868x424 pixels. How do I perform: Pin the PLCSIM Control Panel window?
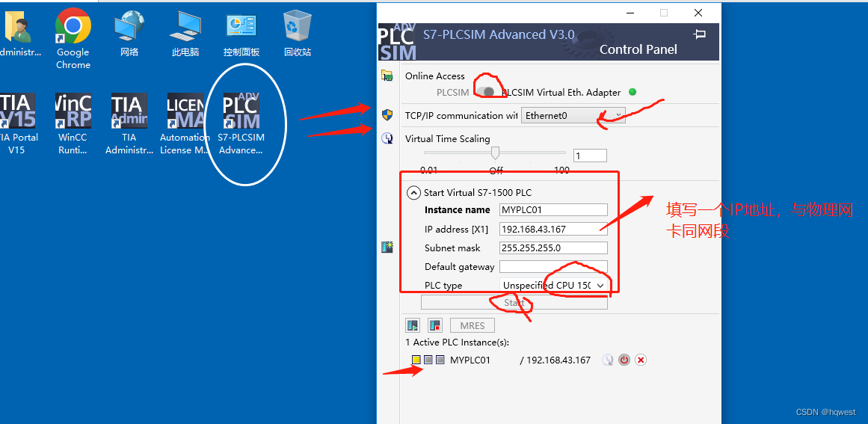point(700,34)
